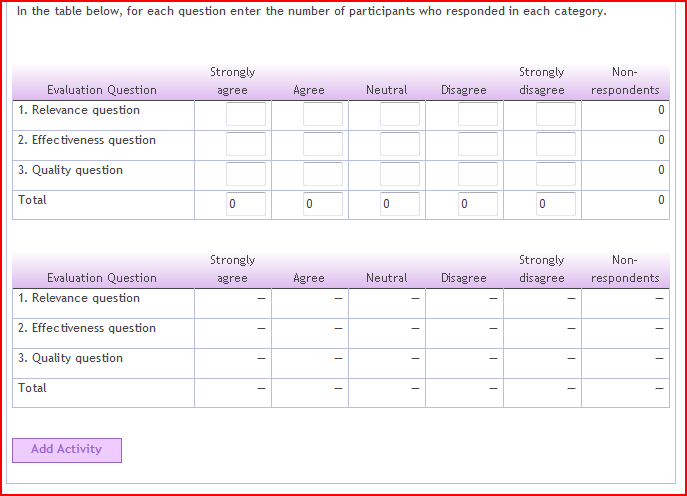The width and height of the screenshot is (687, 496).
Task: Select Disagree field for Effectiveness question
Action: [478, 144]
